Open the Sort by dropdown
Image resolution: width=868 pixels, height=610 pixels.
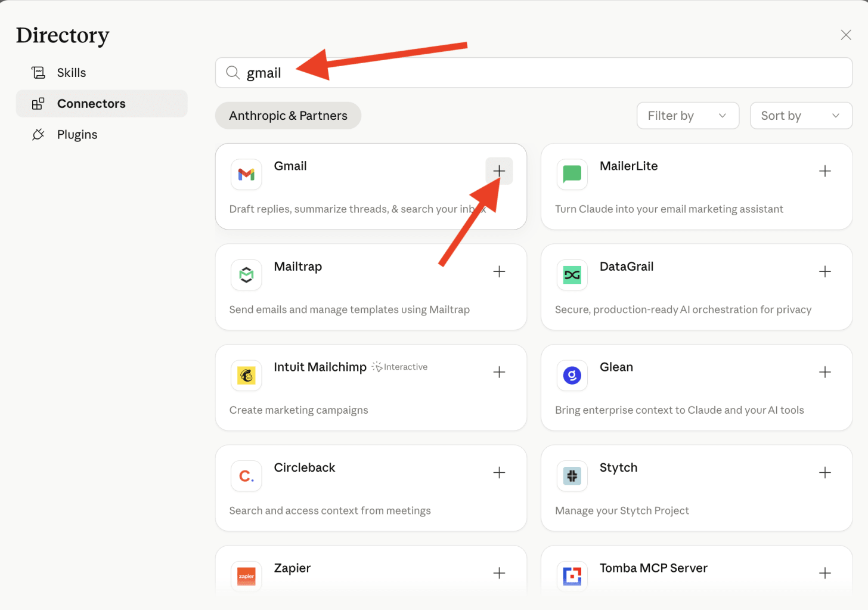click(801, 116)
